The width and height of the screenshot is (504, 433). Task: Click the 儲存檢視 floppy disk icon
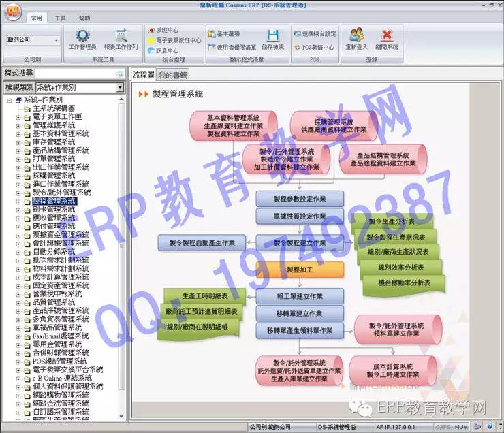[x=272, y=39]
